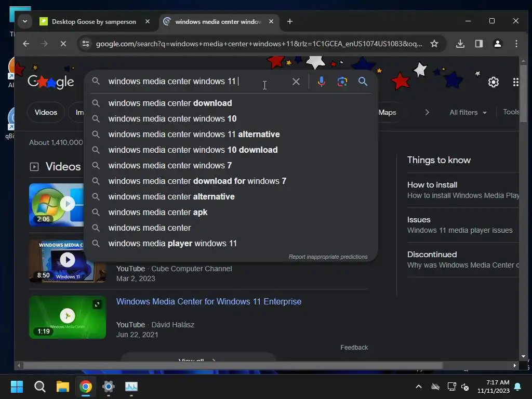Search by image with Google Lens icon
532x399 pixels.
342,82
